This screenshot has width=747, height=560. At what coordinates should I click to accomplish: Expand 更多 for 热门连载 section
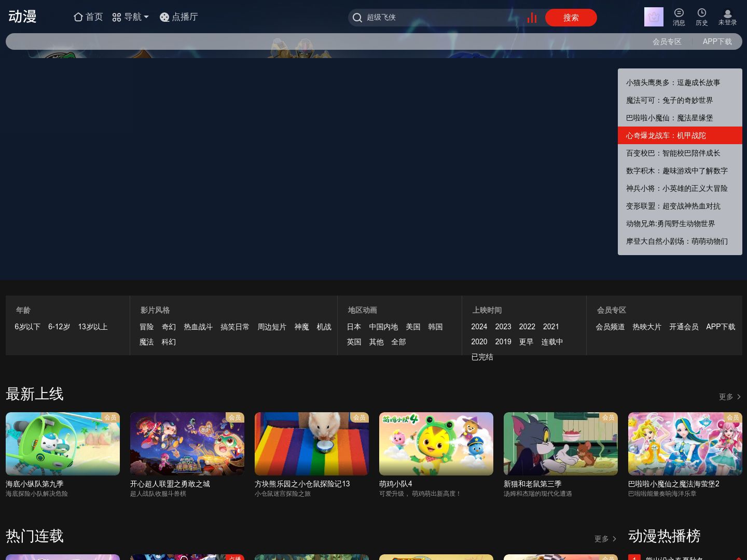click(605, 539)
